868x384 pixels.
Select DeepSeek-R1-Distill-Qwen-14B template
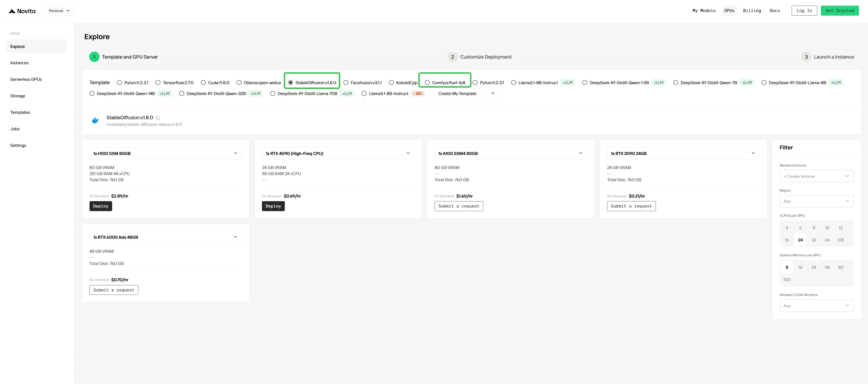point(92,93)
